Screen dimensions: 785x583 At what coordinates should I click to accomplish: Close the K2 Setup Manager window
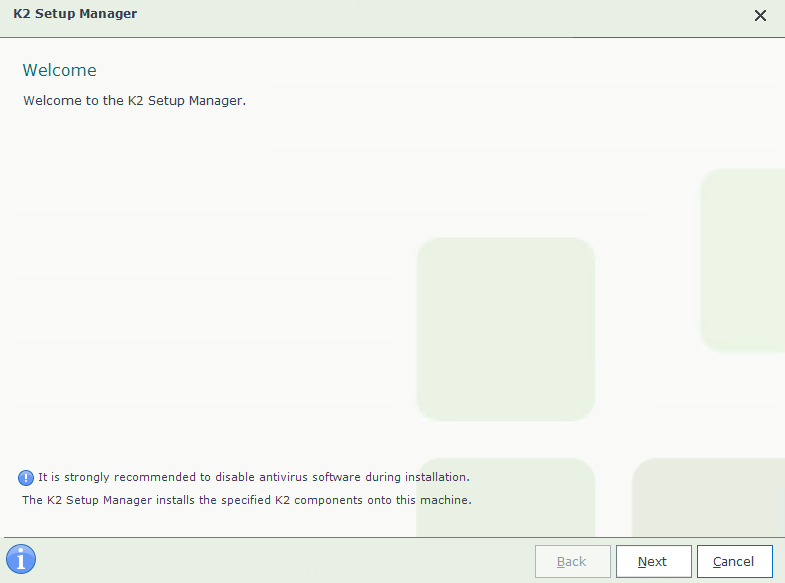tap(760, 16)
